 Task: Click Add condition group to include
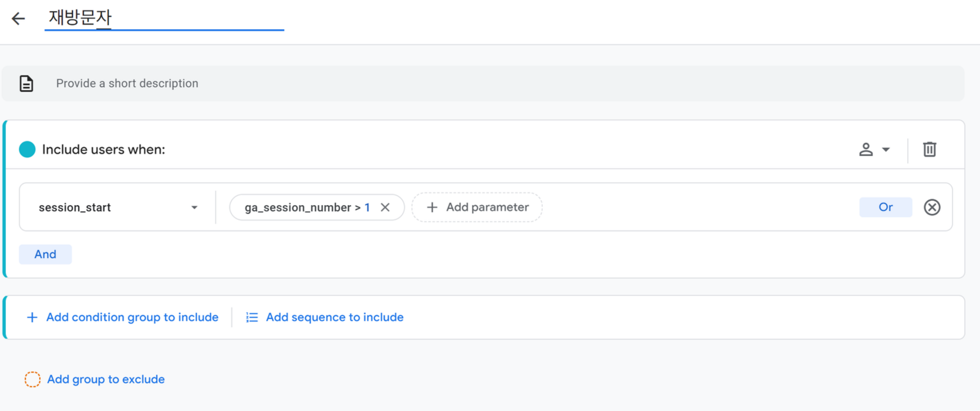[x=122, y=317]
